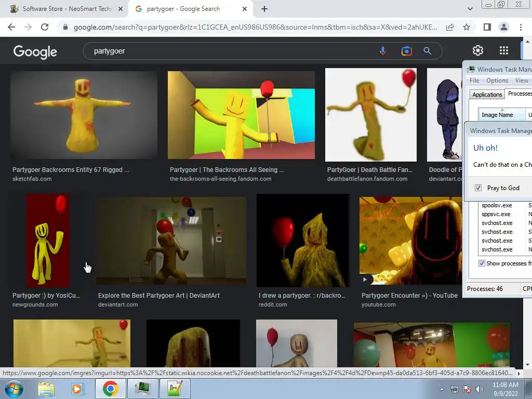This screenshot has height=399, width=532.
Task: Sort processes by Image Name column
Action: point(501,115)
